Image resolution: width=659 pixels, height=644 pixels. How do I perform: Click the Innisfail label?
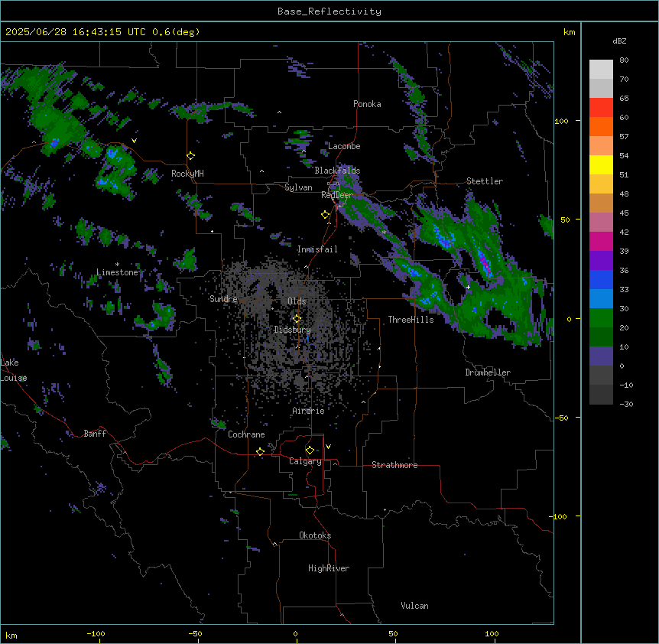coord(317,249)
